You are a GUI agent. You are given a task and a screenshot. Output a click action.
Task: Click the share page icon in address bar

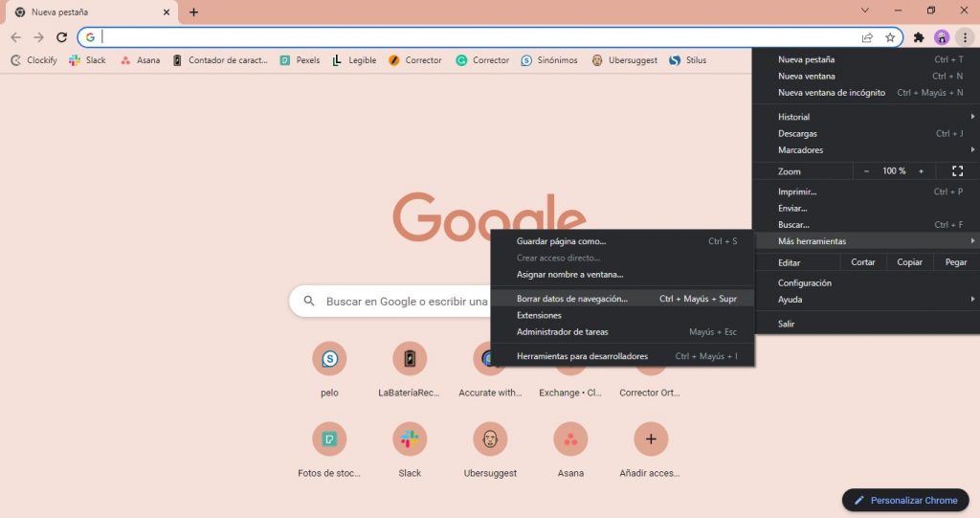pyautogui.click(x=867, y=37)
